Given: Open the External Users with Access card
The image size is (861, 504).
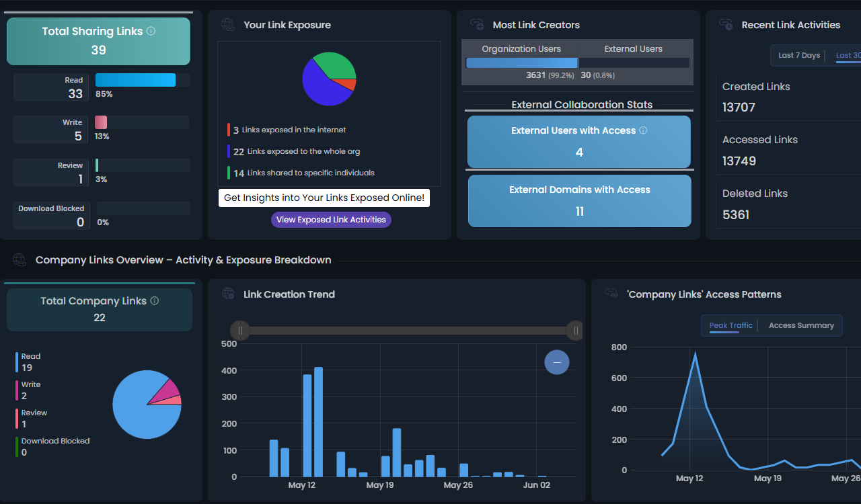Looking at the screenshot, I should coord(579,142).
